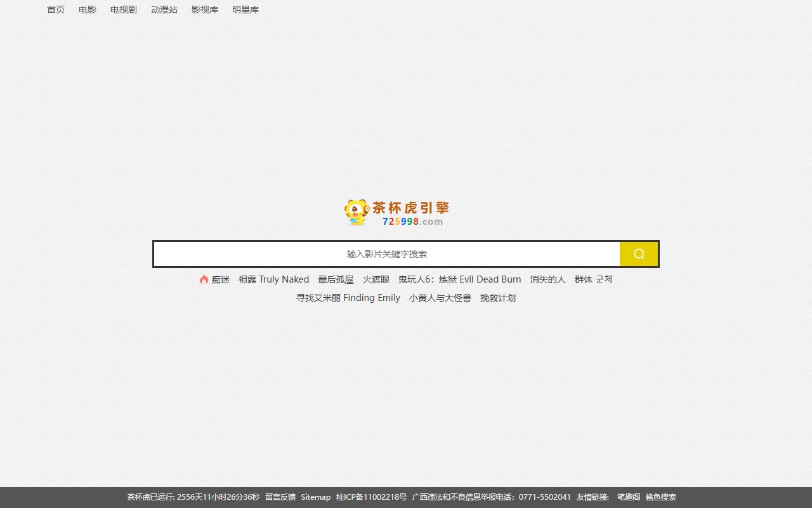
Task: Click the yellow magnifier search button
Action: tap(639, 254)
